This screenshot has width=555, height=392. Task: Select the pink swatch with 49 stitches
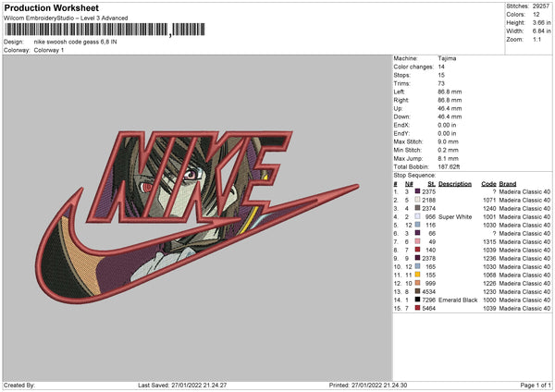(418, 241)
